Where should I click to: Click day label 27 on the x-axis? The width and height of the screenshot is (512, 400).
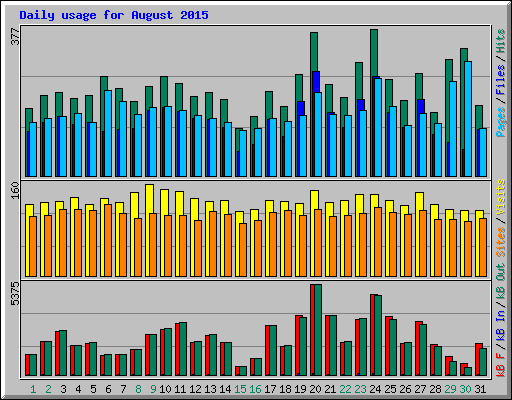point(420,389)
